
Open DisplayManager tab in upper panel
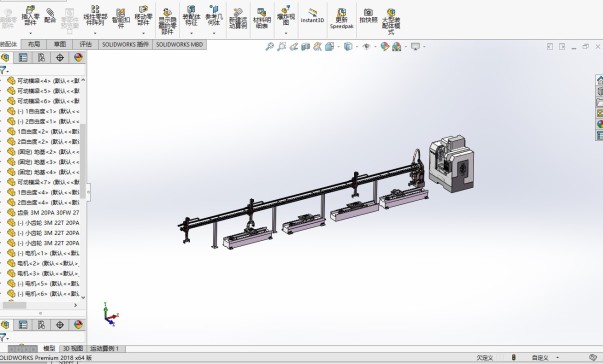78,58
